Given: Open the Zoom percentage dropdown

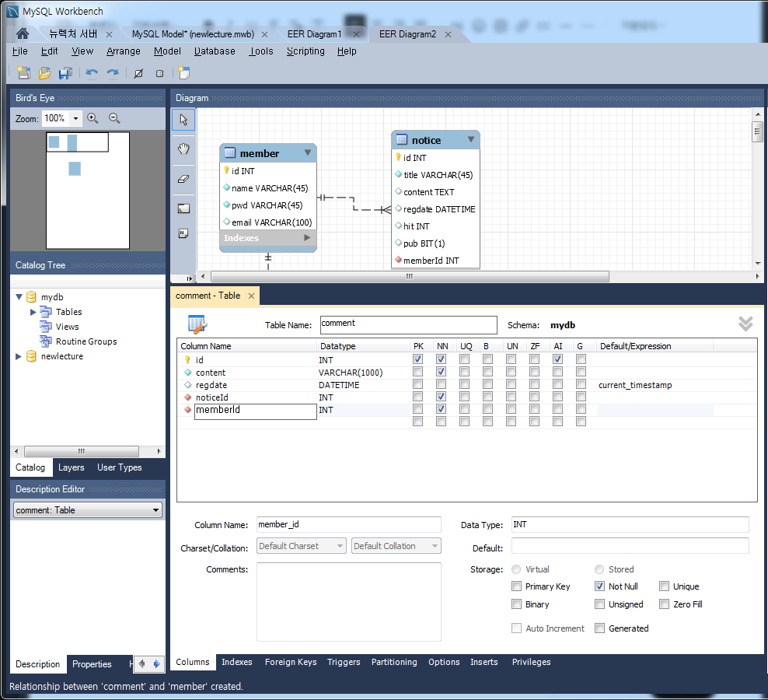Looking at the screenshot, I should [x=75, y=118].
